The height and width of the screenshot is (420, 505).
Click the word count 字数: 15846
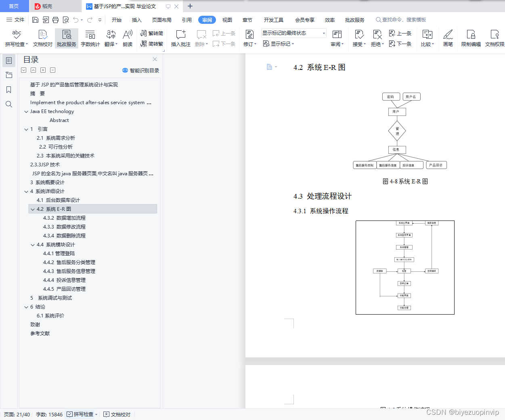coord(49,414)
